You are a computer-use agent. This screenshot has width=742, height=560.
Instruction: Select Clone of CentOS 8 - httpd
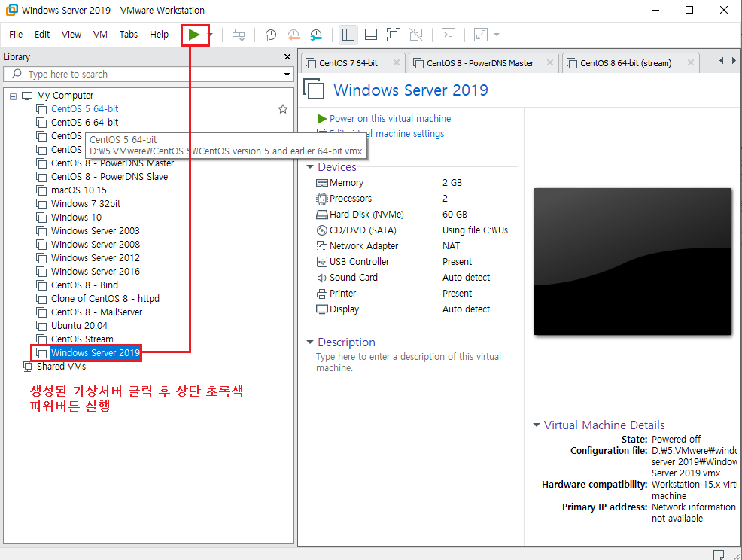(x=105, y=299)
